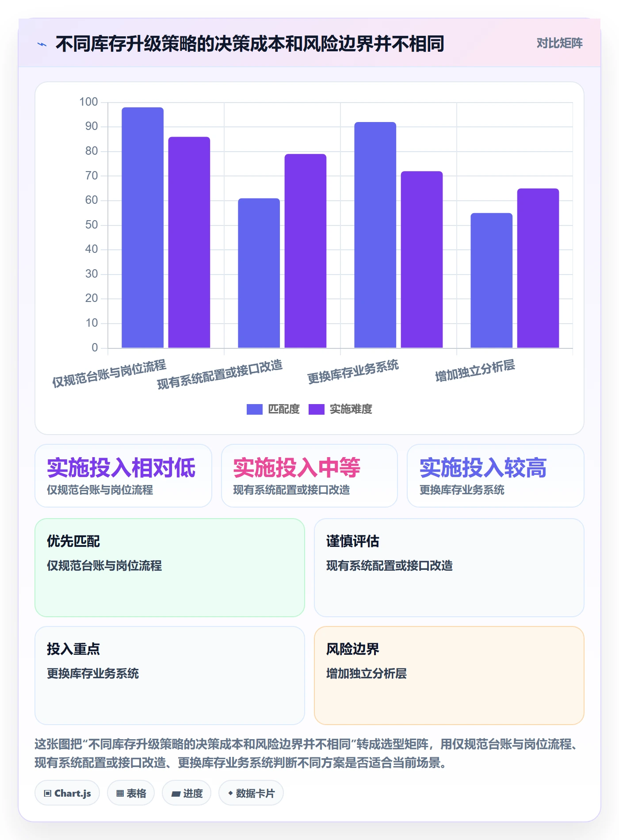This screenshot has width=619, height=840.
Task: Click subtitle 仅规范台账与岗位流程 under 优先匹配
Action: click(104, 565)
